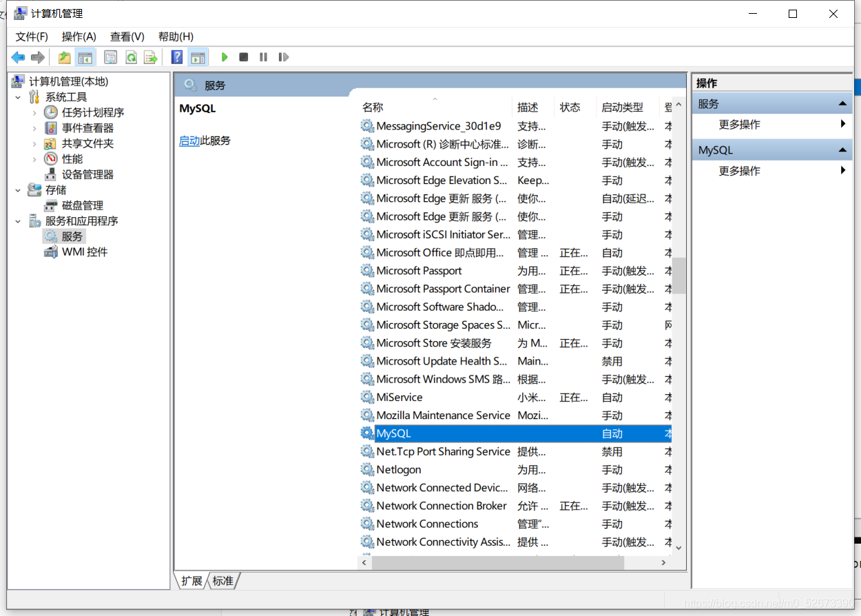861x616 pixels.
Task: Click the vertical scrollbar thumb in services list
Action: (x=679, y=276)
